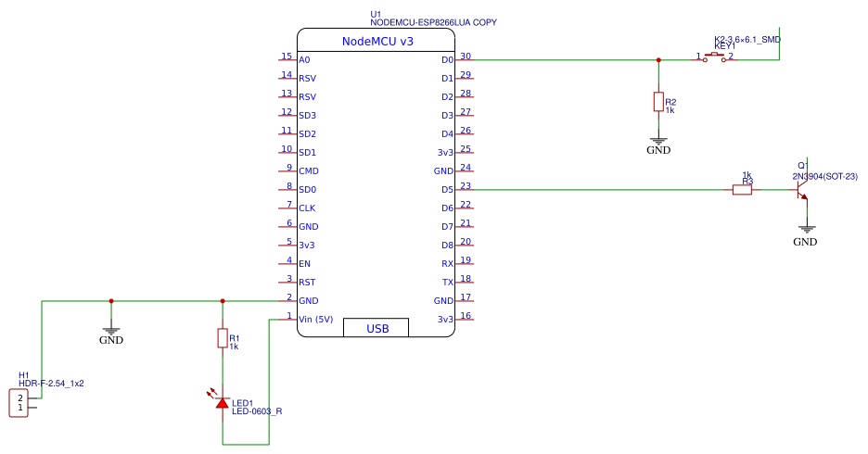The height and width of the screenshot is (454, 868).
Task: Click pin number 30
Action: click(x=466, y=57)
